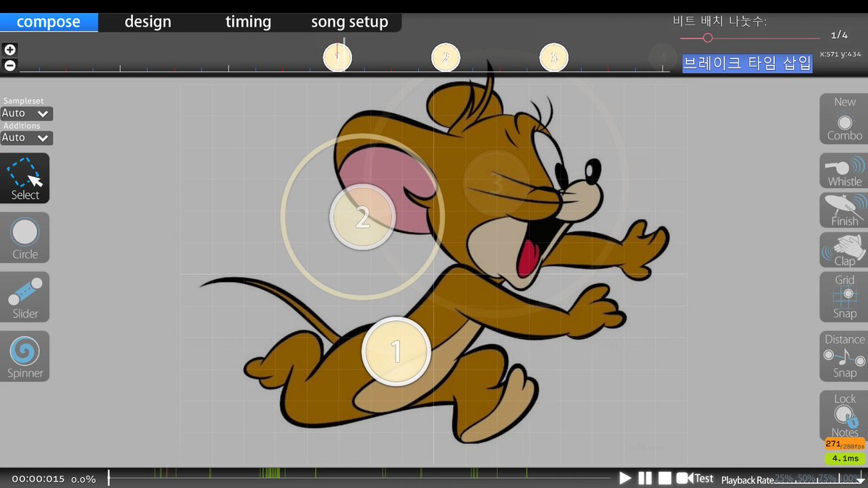Pick the Circle placement tool

[25, 237]
